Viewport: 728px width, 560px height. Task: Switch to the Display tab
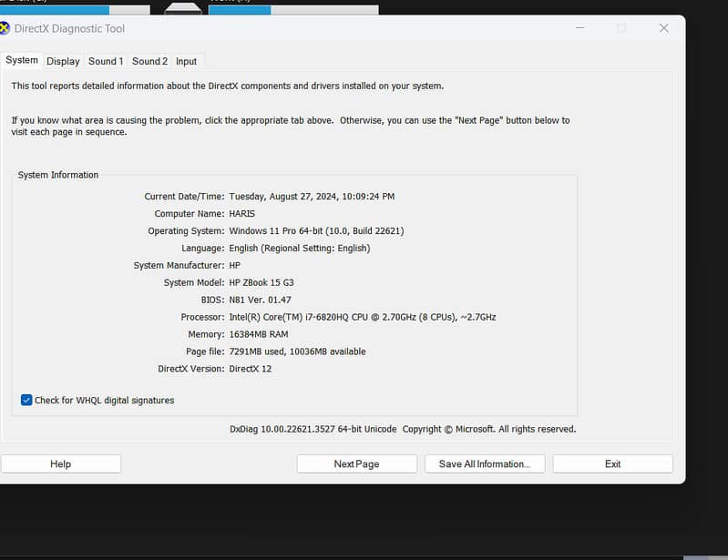click(63, 61)
